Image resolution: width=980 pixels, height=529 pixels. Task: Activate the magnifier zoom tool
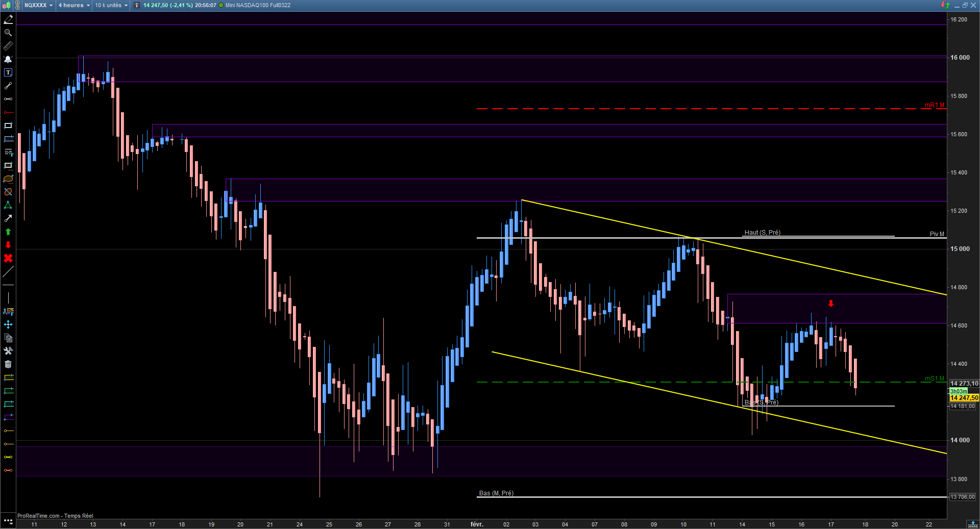(x=8, y=33)
